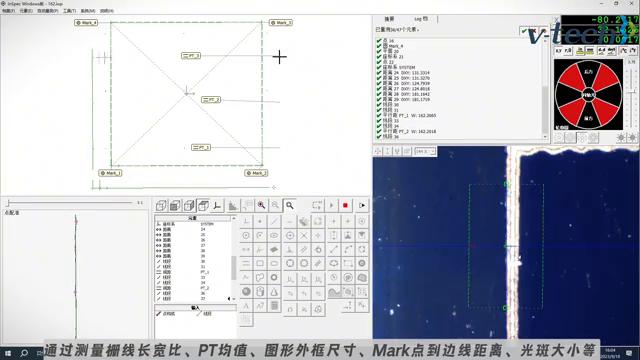Click the topmost PT label in drawing

click(x=191, y=56)
